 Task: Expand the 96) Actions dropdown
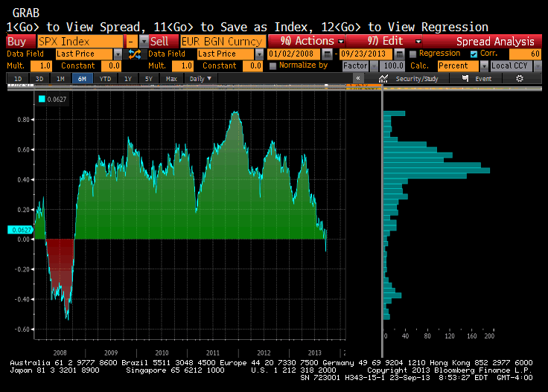(307, 41)
